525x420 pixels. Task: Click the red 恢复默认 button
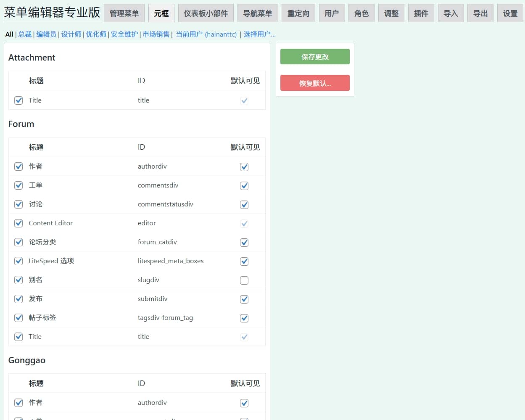tap(315, 83)
